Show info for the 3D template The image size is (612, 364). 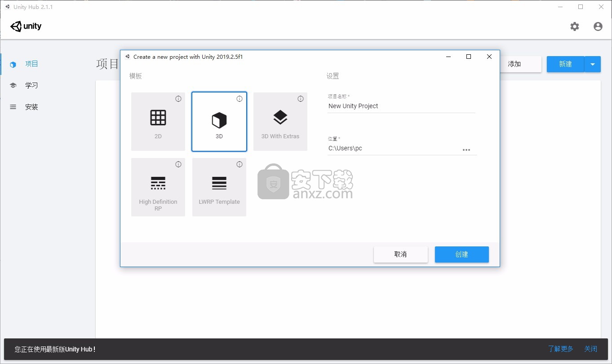[239, 99]
